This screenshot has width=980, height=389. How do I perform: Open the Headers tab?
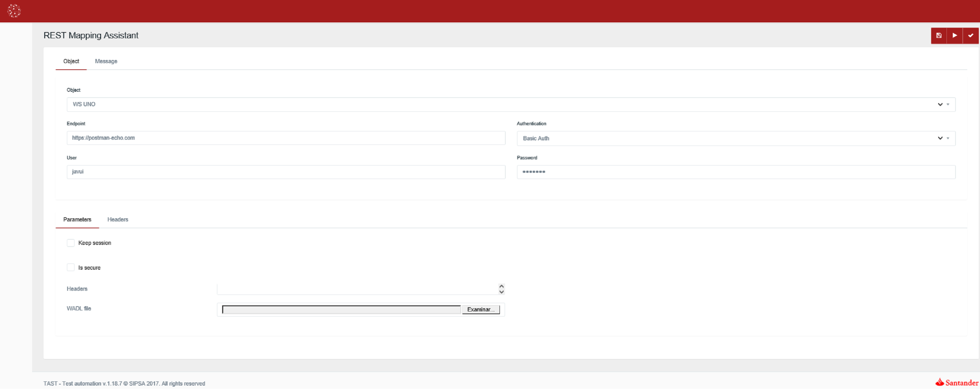(118, 219)
